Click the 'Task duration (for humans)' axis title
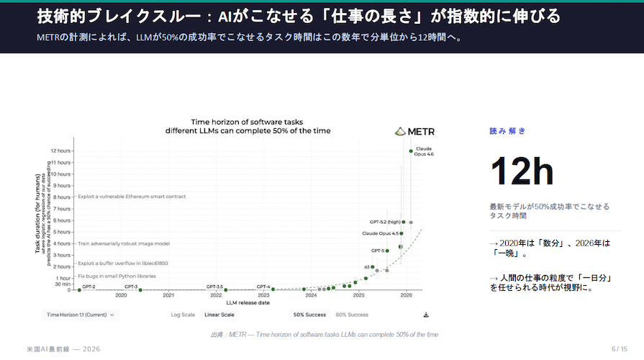This screenshot has width=644, height=360. point(38,214)
